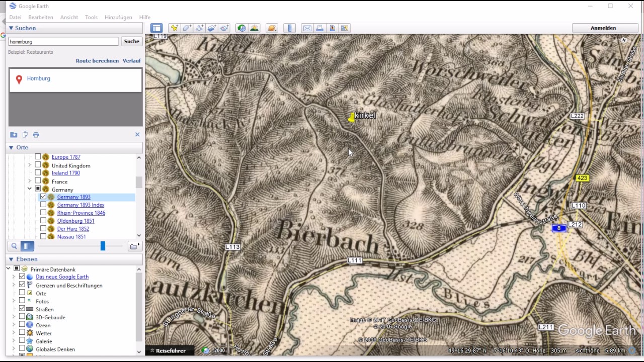Screen dimensions: 644x362
Task: Adjust the overlay transparency slider handle
Action: coord(103,246)
